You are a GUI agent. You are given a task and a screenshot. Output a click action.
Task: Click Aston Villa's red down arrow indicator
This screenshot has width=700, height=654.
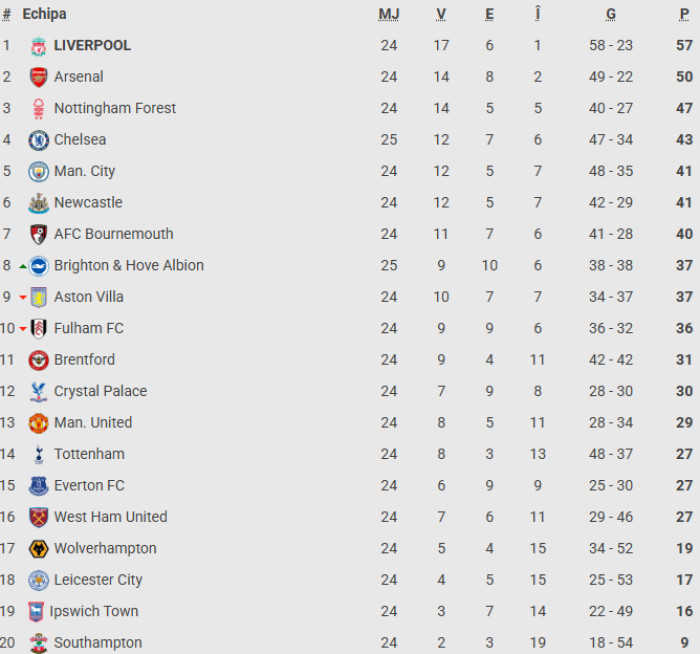(23, 297)
